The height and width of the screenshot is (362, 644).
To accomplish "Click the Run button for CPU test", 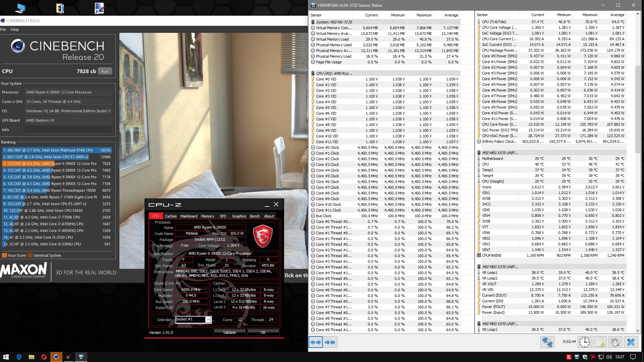I will [x=105, y=71].
